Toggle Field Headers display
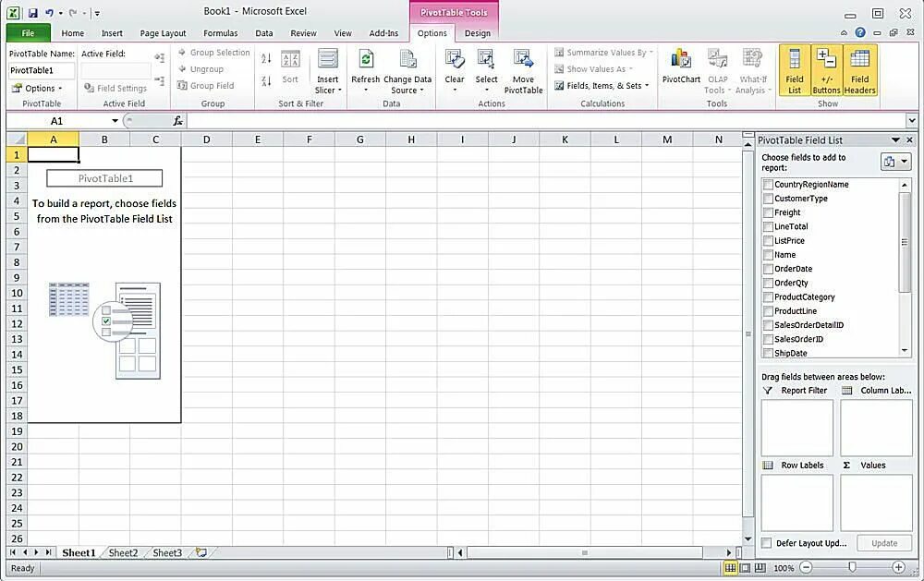924x581 pixels. (x=859, y=71)
